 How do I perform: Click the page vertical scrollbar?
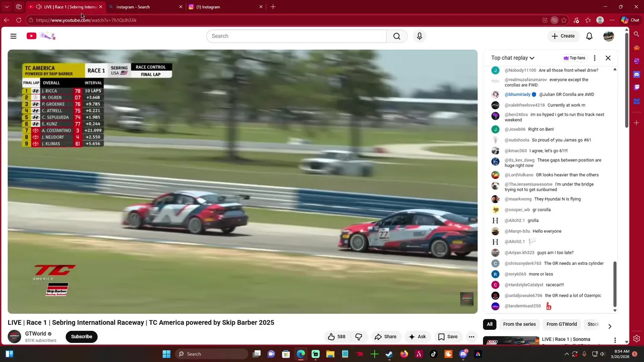pyautogui.click(x=627, y=80)
